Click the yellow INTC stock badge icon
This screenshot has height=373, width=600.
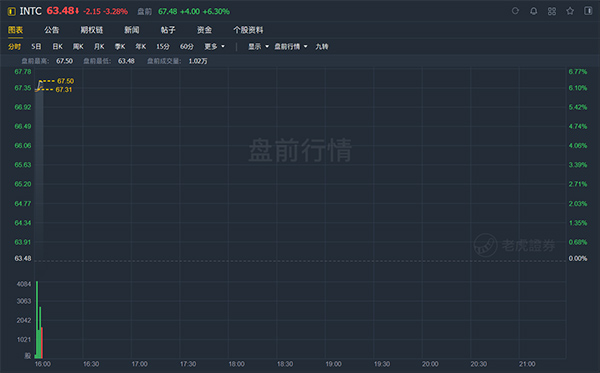11,11
